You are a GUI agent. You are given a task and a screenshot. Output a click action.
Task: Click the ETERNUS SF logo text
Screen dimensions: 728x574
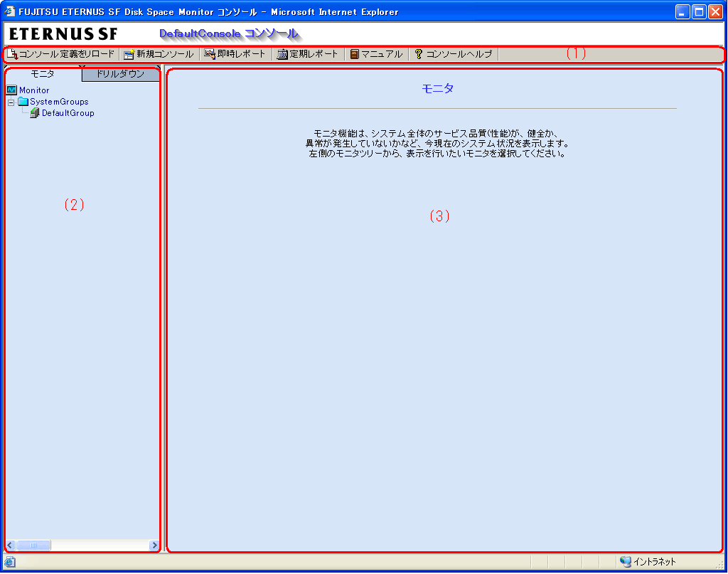pyautogui.click(x=63, y=33)
